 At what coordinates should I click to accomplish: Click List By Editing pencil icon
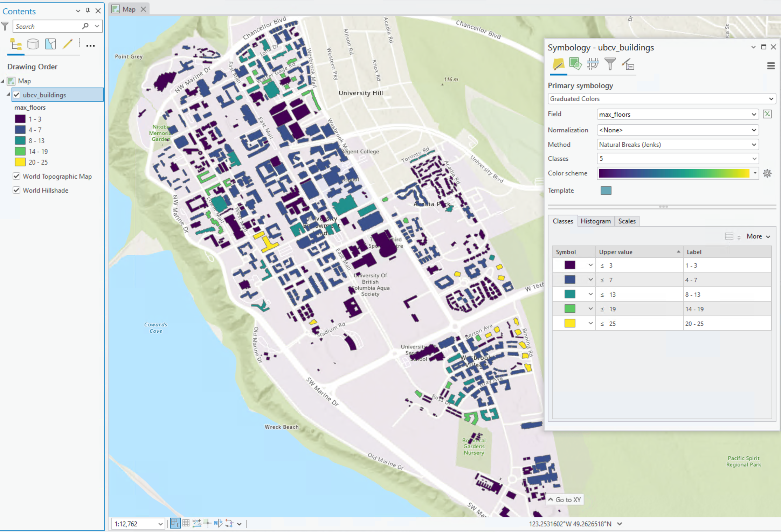click(67, 44)
